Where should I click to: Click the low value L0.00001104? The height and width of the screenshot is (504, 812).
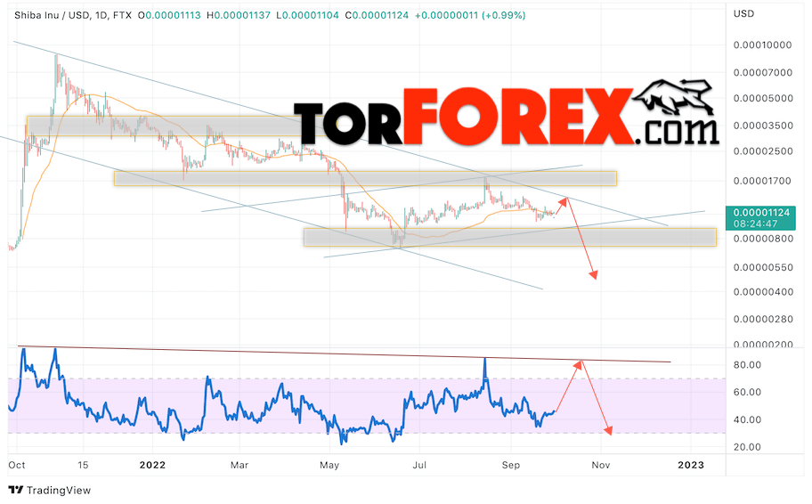[x=307, y=15]
